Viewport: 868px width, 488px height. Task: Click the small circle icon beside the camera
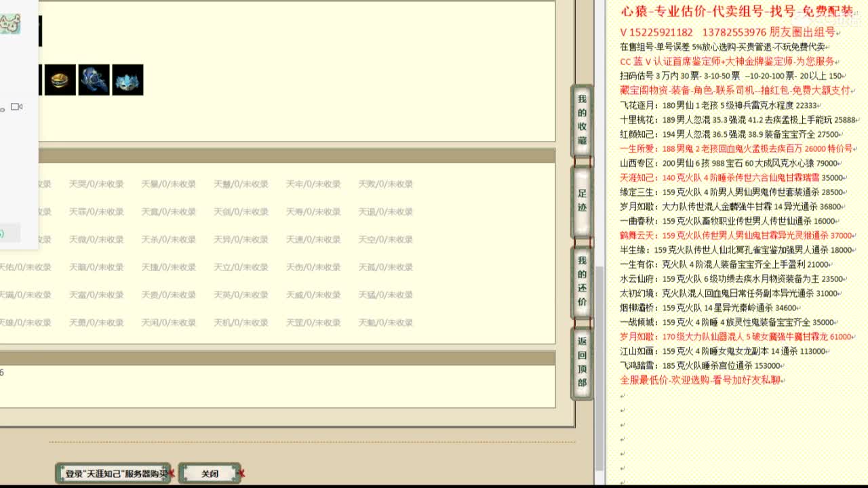pos(3,109)
